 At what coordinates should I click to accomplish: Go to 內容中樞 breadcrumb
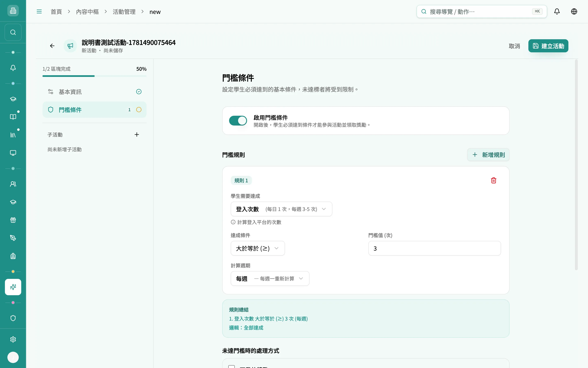[x=87, y=12]
